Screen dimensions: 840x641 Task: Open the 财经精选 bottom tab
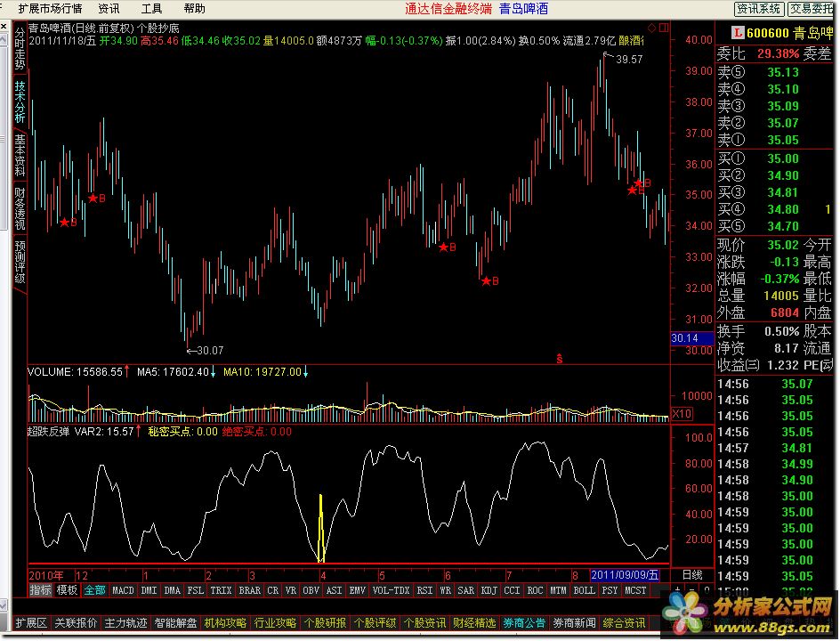tap(474, 623)
